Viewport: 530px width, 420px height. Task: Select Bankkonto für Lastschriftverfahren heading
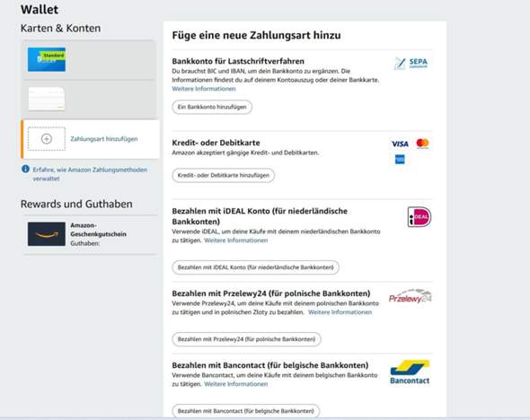tap(238, 61)
